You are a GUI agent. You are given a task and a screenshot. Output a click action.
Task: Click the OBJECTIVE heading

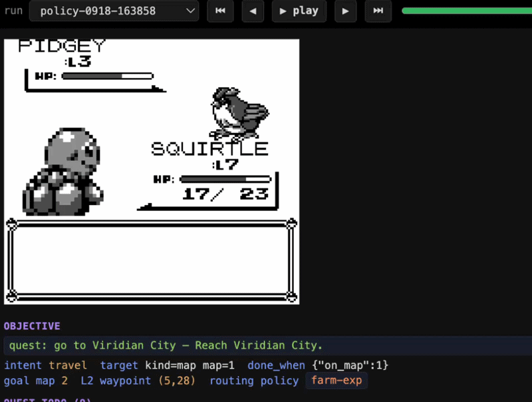click(x=32, y=326)
